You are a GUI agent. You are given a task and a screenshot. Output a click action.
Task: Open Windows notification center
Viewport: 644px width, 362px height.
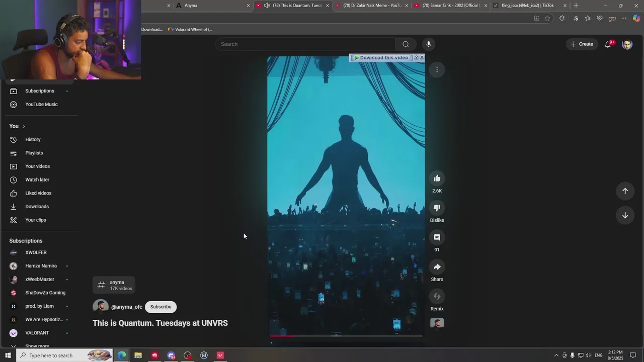tap(633, 355)
